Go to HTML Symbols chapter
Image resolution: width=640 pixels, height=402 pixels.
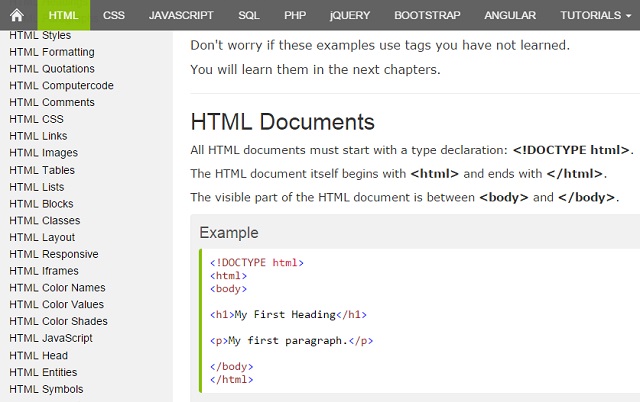point(46,389)
